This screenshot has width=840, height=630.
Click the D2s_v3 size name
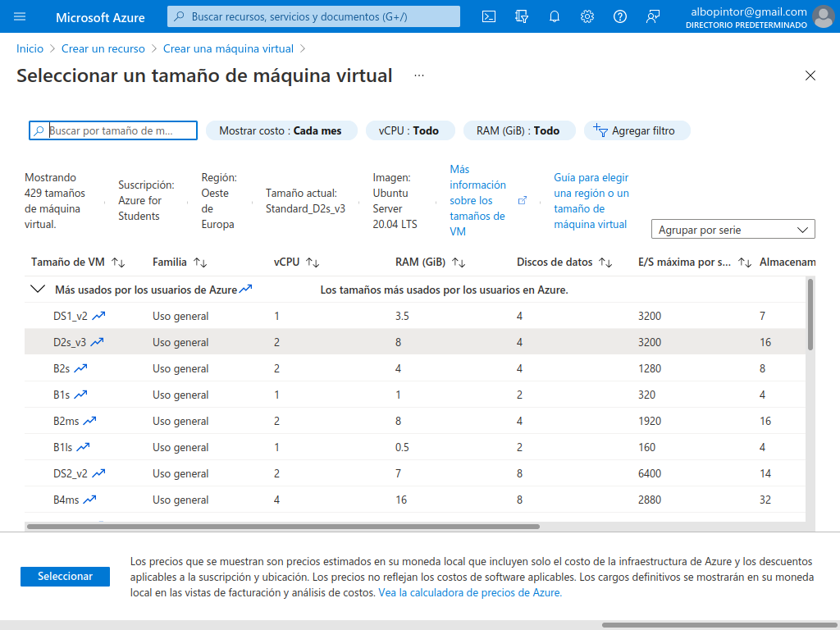tap(70, 342)
